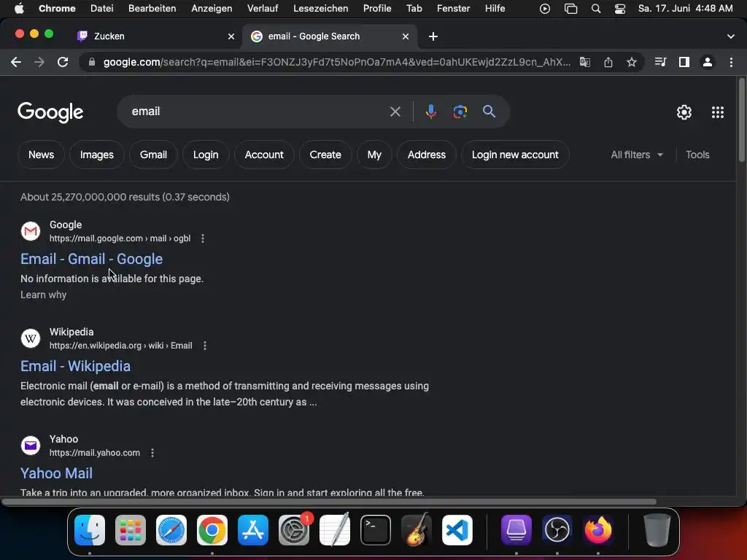747x560 pixels.
Task: Bookmark this page with the star icon
Action: pos(632,62)
